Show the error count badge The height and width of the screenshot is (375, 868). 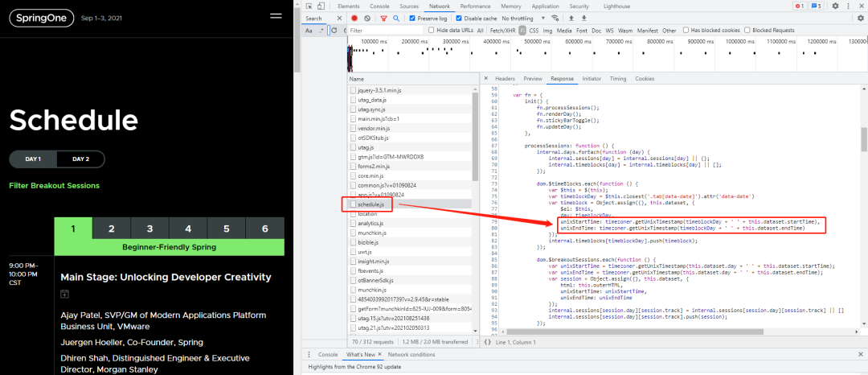[800, 6]
